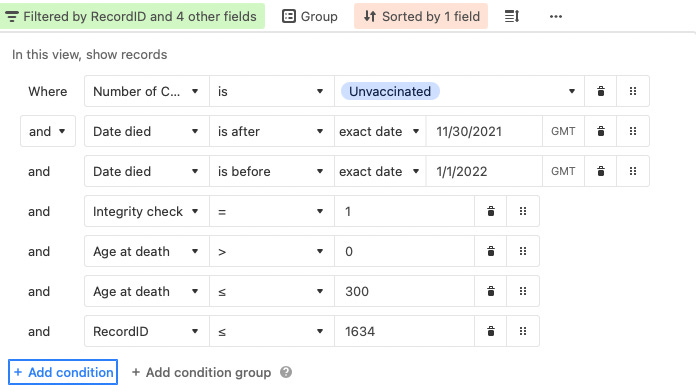Click help icon beside Add condition group
The width and height of the screenshot is (696, 392).
[286, 372]
